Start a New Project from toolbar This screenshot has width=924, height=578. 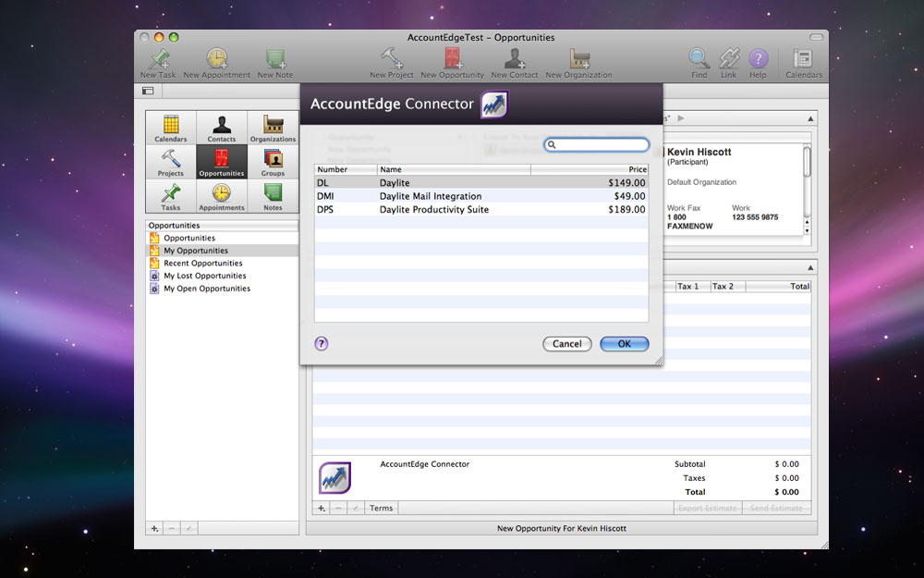tap(391, 63)
